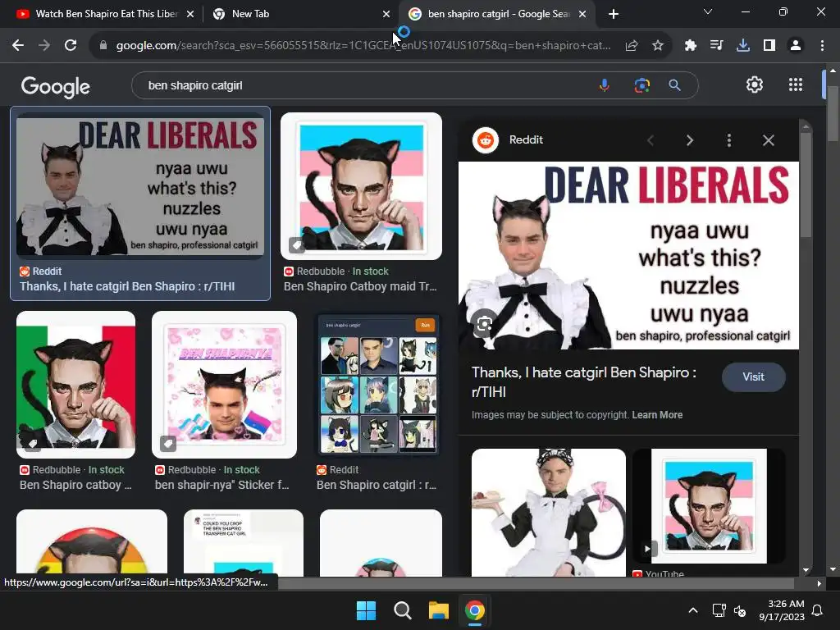Toggle the Chrome side panel
This screenshot has width=840, height=630.
pos(769,46)
